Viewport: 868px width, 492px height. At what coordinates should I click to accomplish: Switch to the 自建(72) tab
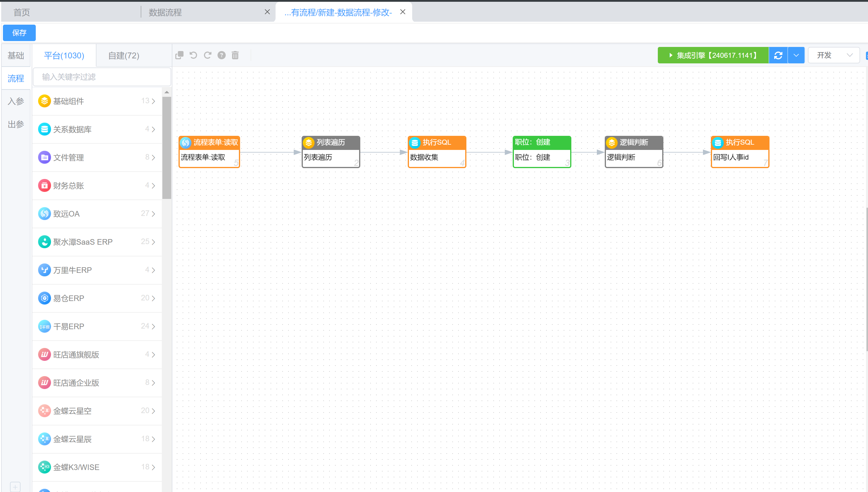point(124,55)
